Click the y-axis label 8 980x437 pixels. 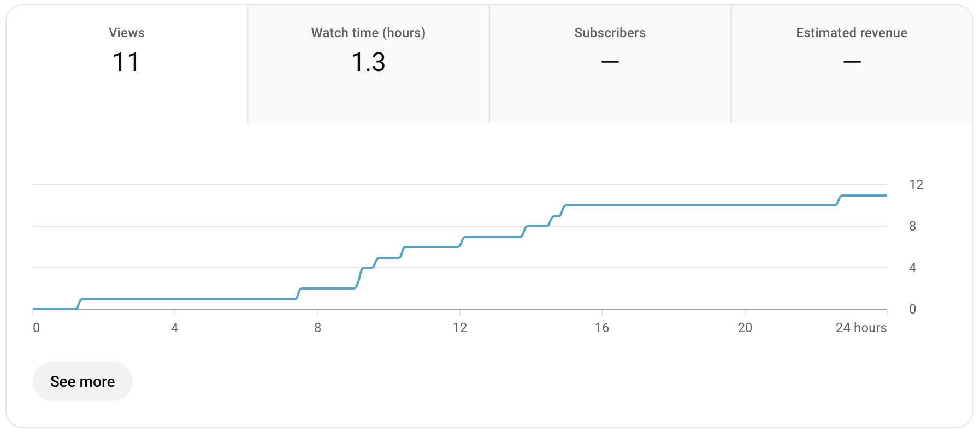[x=912, y=226]
